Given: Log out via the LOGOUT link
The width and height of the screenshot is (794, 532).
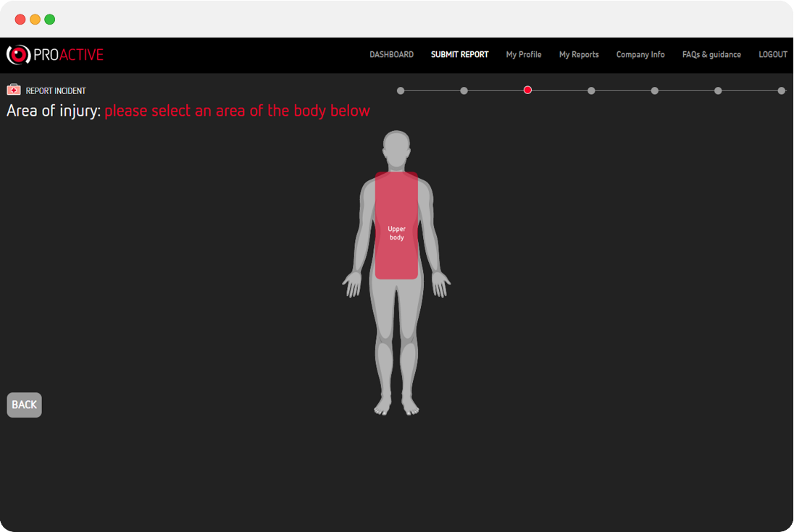Looking at the screenshot, I should [773, 54].
